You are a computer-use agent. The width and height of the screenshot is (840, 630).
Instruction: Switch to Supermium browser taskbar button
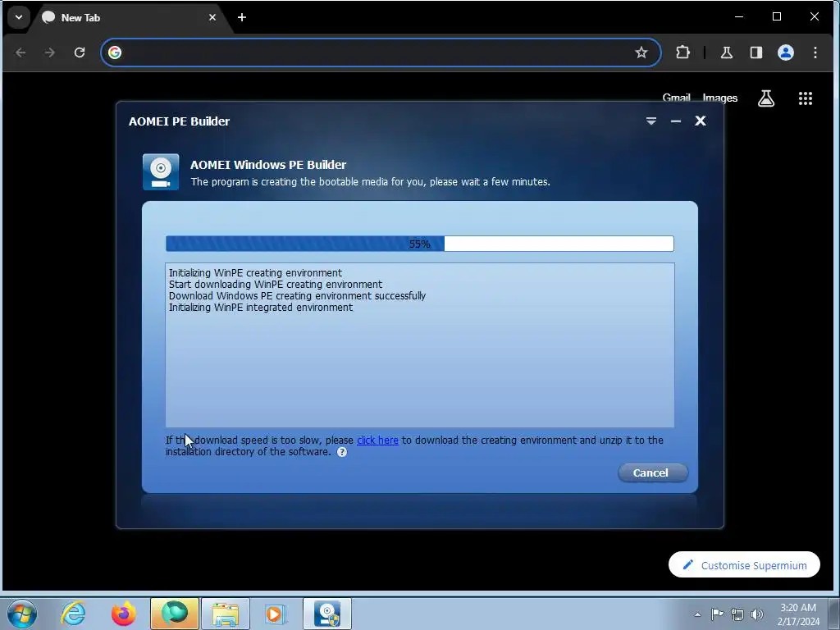[175, 614]
